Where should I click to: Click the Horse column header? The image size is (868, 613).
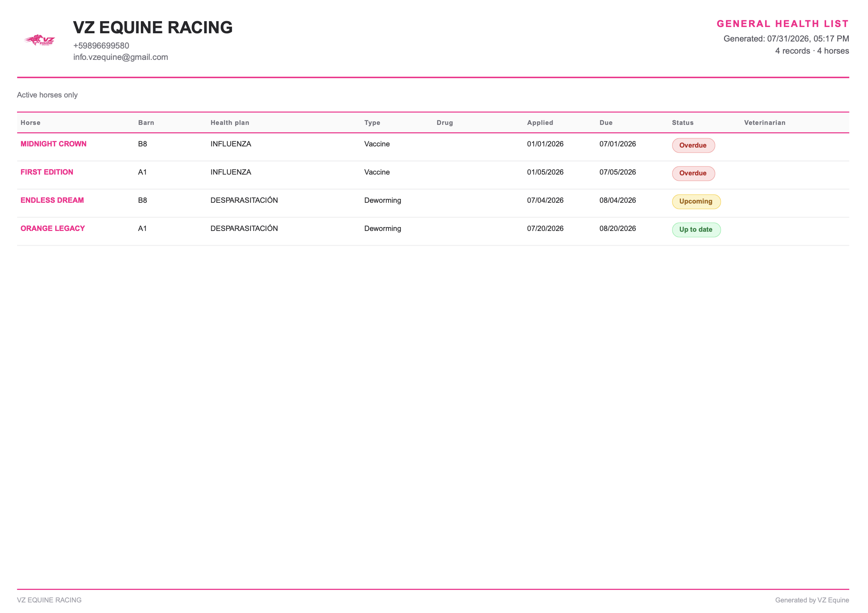(x=31, y=123)
